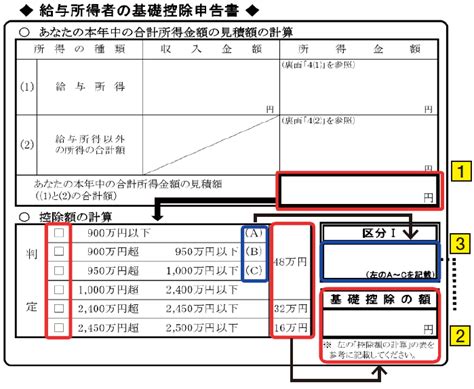Click the 給与所得 row label

tap(90, 87)
